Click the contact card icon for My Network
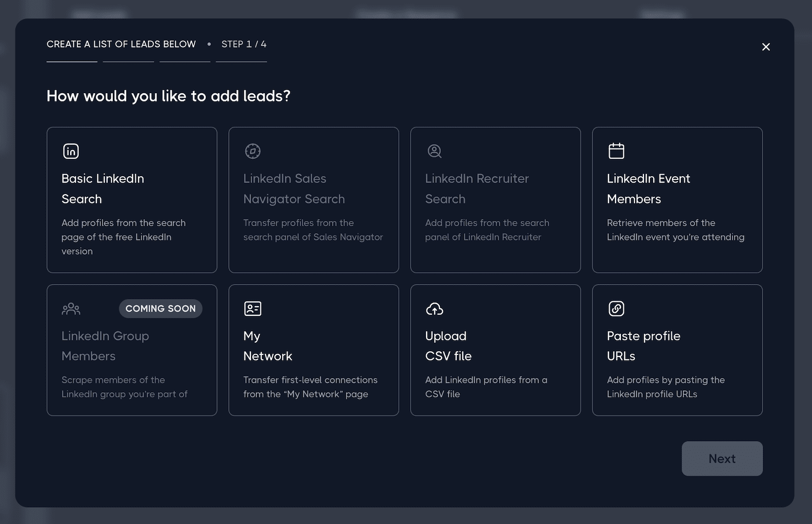Viewport: 812px width, 524px height. (253, 309)
